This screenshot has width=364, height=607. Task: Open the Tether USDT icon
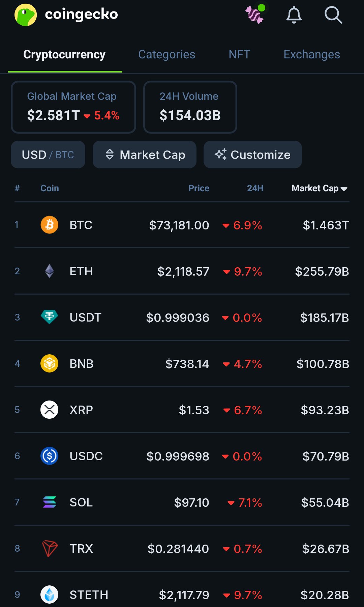pos(49,317)
